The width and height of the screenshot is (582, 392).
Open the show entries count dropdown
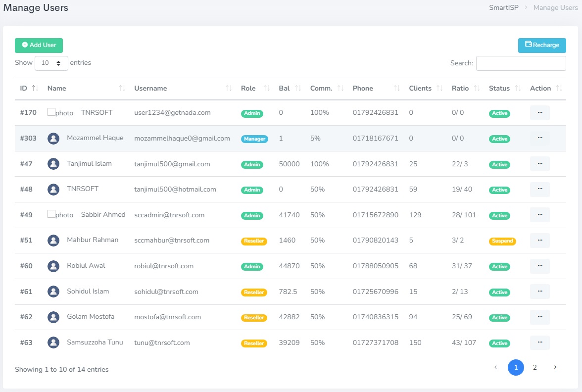[x=51, y=63]
